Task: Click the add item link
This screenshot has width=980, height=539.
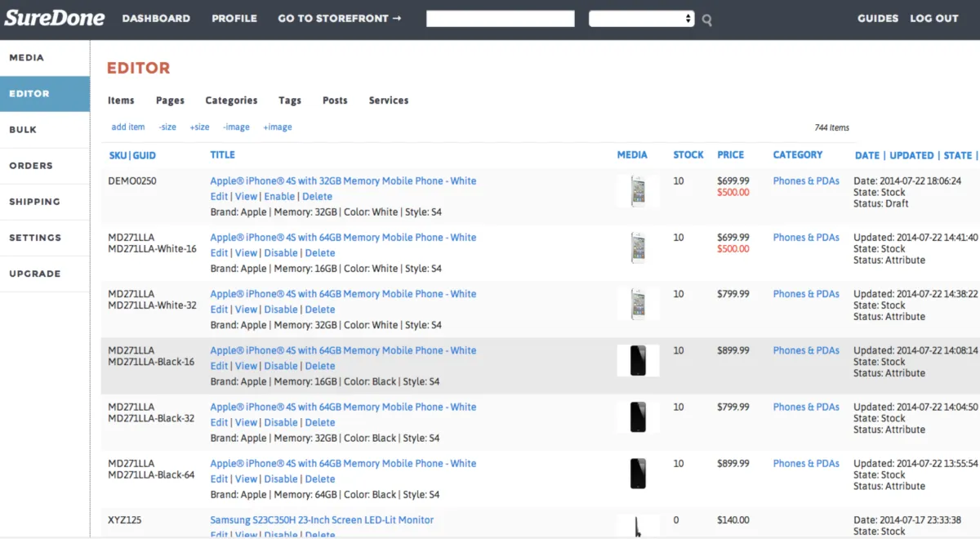Action: point(128,127)
